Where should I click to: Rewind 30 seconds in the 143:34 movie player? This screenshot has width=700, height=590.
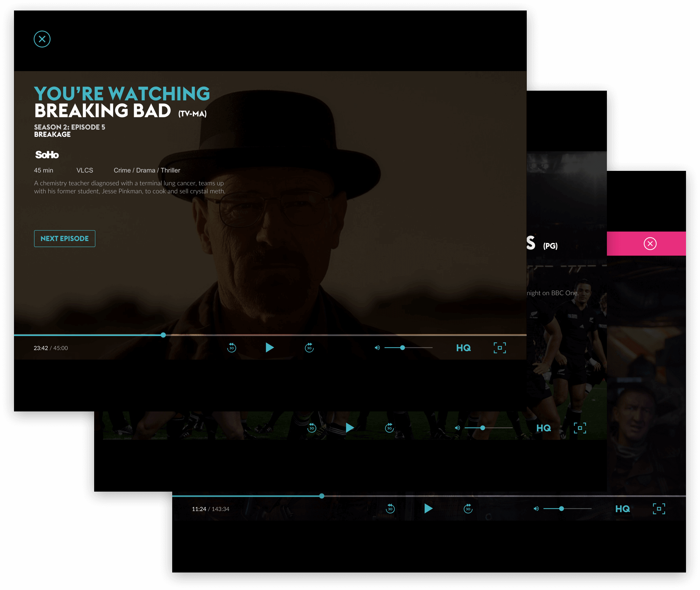coord(390,508)
